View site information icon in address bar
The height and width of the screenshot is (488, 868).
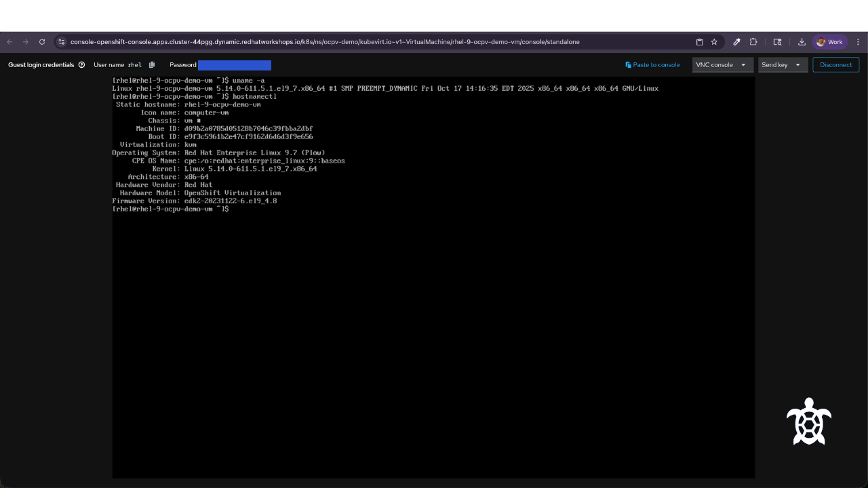point(62,42)
